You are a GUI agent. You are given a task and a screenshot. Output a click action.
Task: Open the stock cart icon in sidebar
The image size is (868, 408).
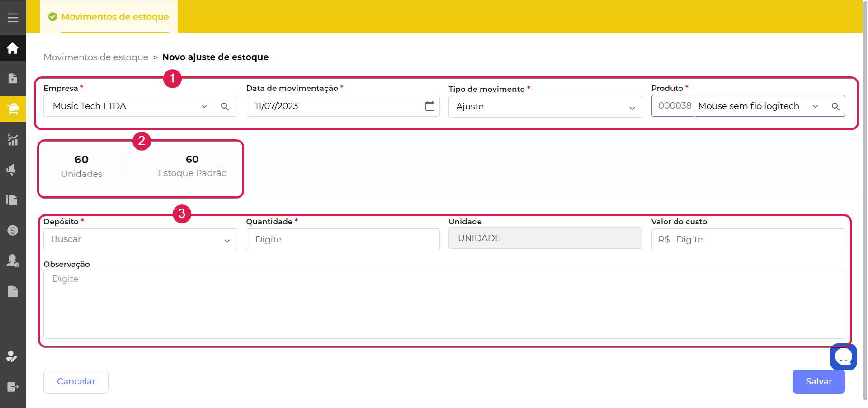tap(13, 109)
